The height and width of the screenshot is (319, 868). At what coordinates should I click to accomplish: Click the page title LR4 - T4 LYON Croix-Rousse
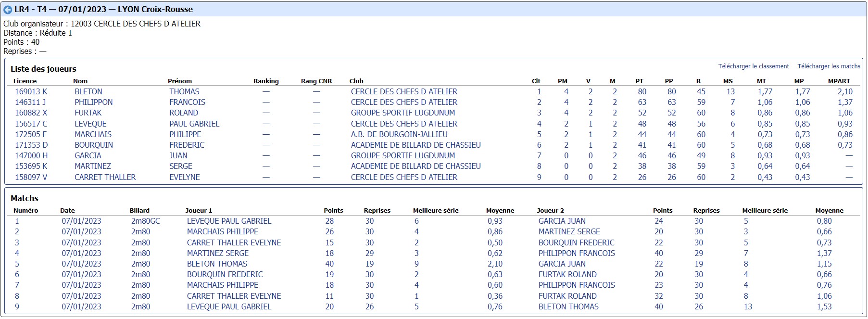coord(103,9)
